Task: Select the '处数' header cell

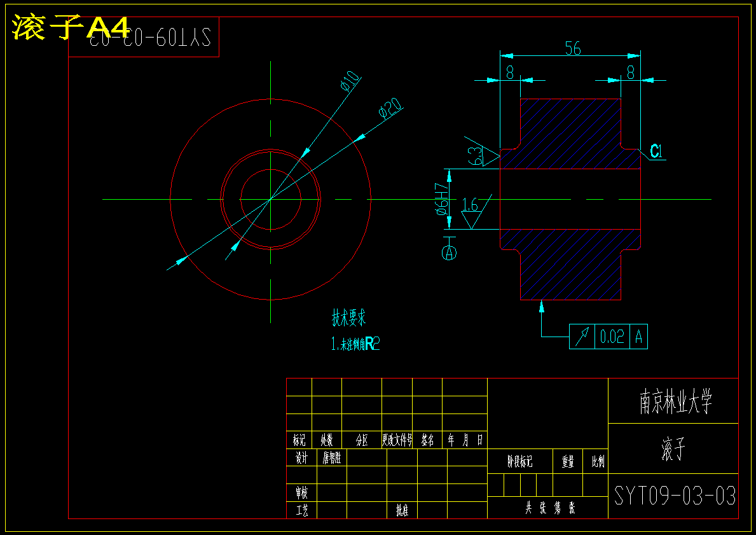Action: coord(327,440)
